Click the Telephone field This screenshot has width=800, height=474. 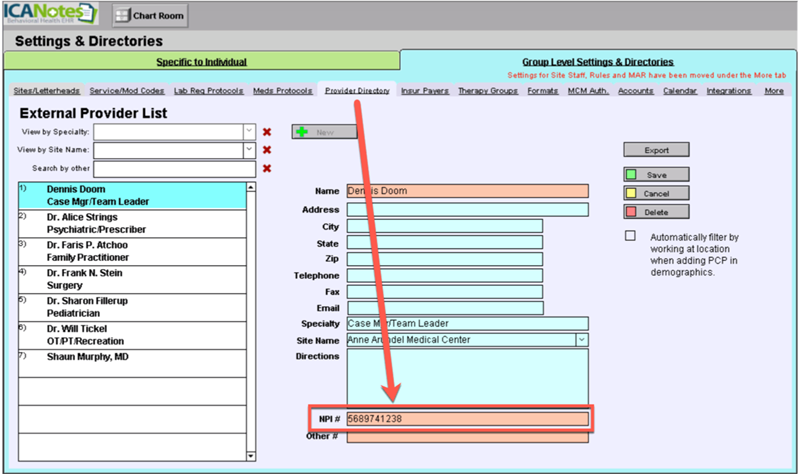pos(444,276)
